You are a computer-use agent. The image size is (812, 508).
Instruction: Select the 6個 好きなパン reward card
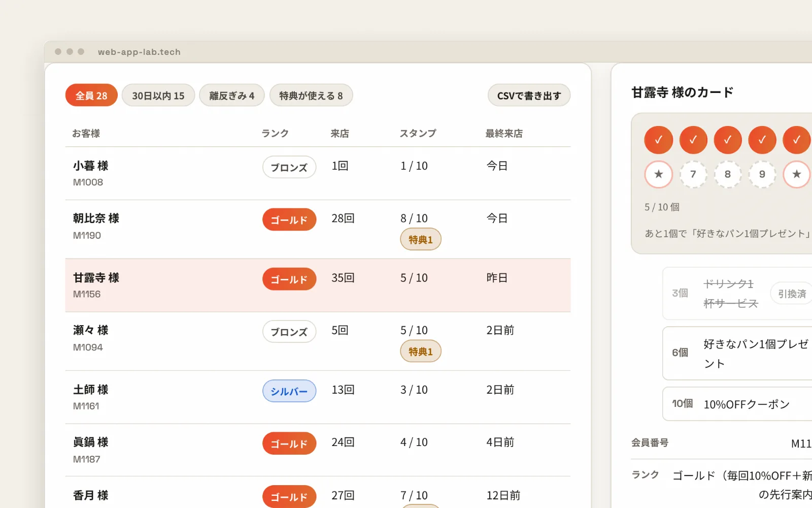737,353
